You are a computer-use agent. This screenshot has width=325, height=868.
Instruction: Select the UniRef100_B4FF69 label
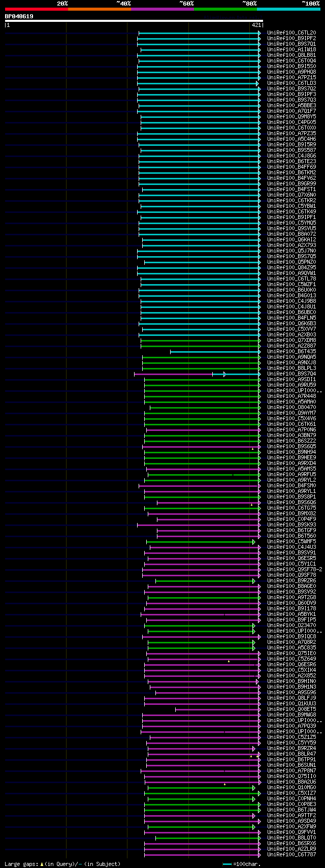click(x=291, y=167)
